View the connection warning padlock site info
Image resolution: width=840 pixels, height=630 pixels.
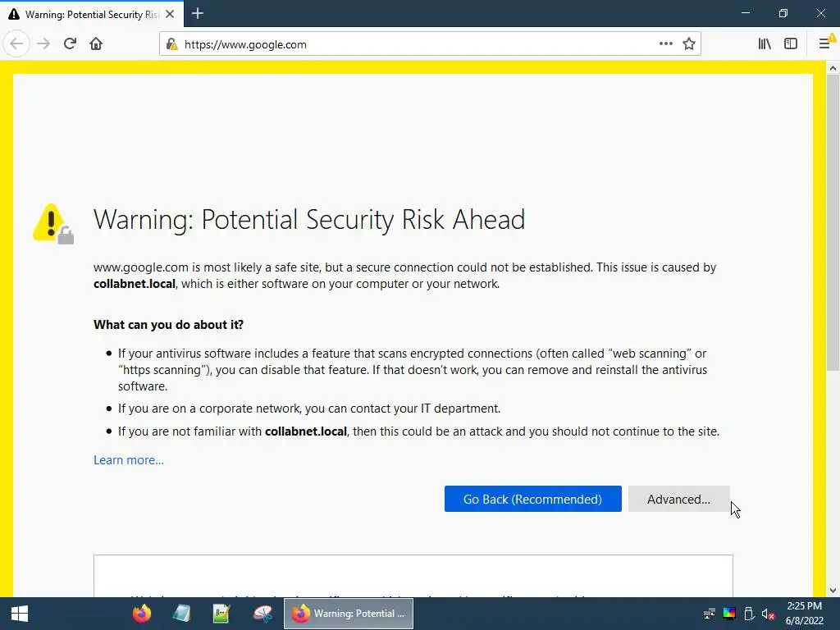click(171, 44)
